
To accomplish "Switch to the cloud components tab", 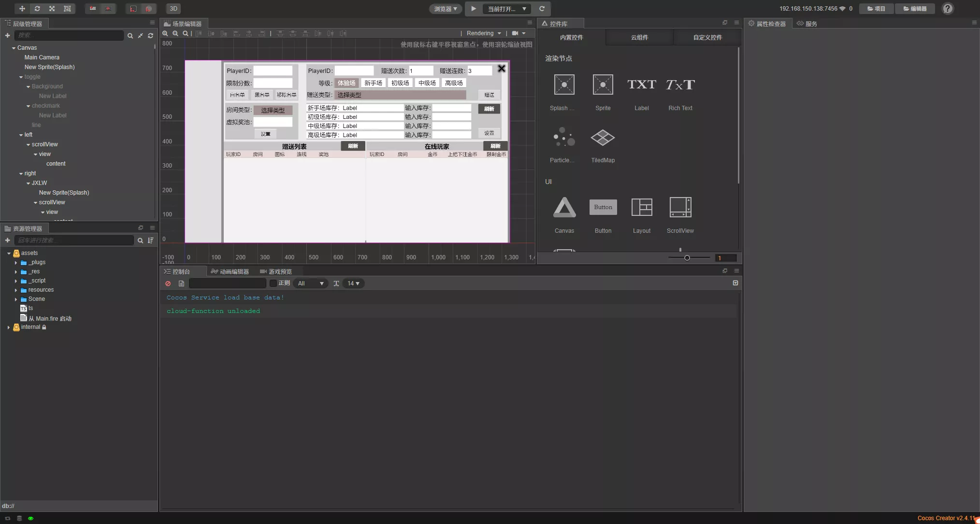I will coord(639,37).
